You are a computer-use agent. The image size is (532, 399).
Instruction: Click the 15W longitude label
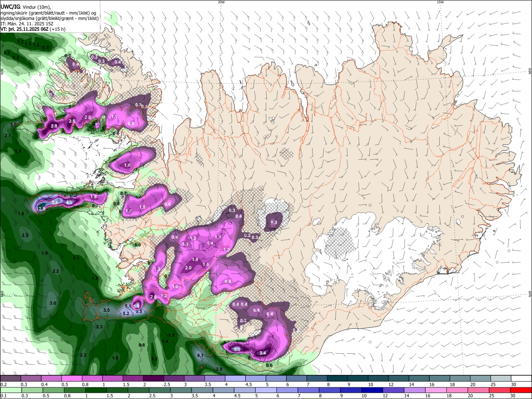click(x=440, y=2)
